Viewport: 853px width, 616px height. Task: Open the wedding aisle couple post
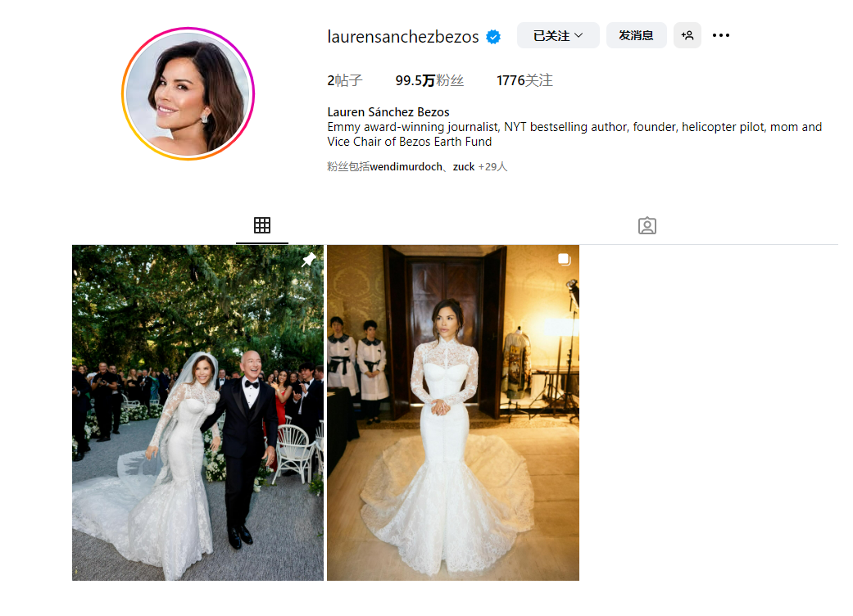(197, 413)
